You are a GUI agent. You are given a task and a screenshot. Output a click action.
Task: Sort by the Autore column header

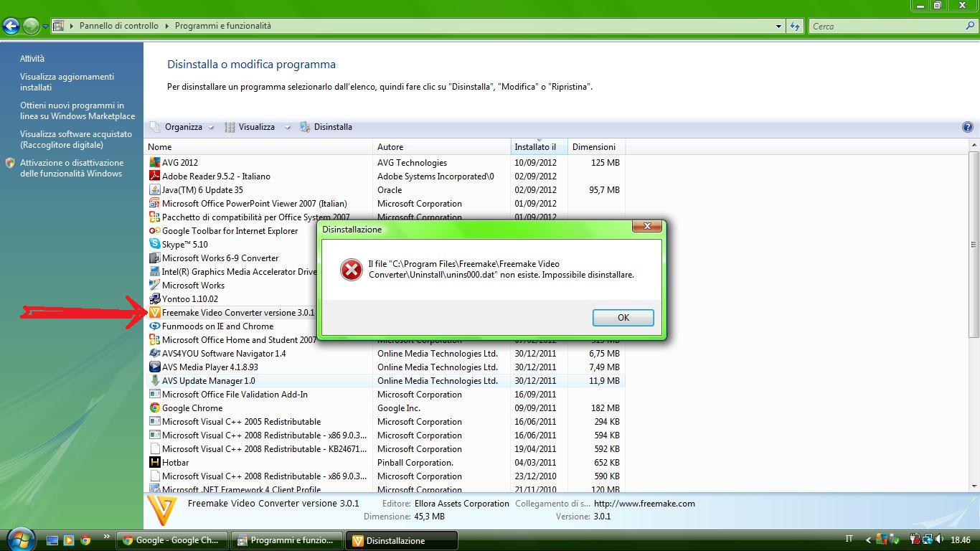pyautogui.click(x=442, y=146)
